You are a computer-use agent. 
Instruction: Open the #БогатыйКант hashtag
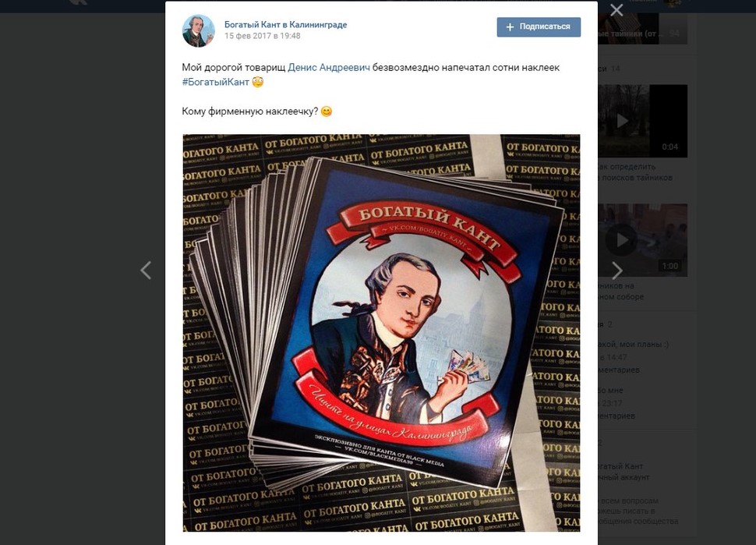[x=216, y=82]
